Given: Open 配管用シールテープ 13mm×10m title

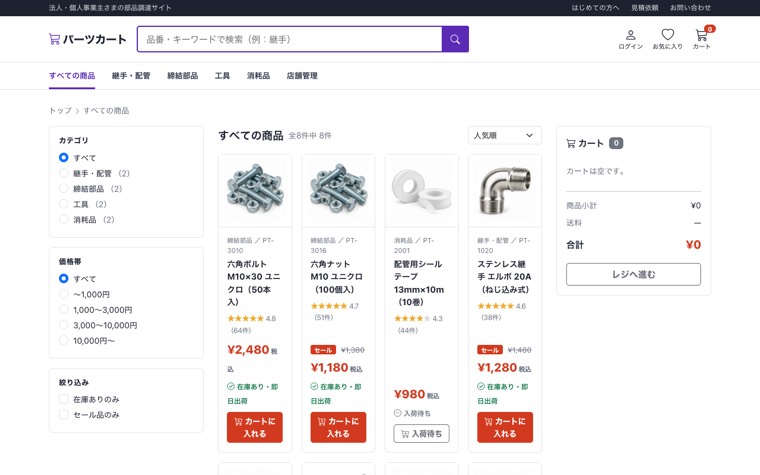Looking at the screenshot, I should point(419,283).
